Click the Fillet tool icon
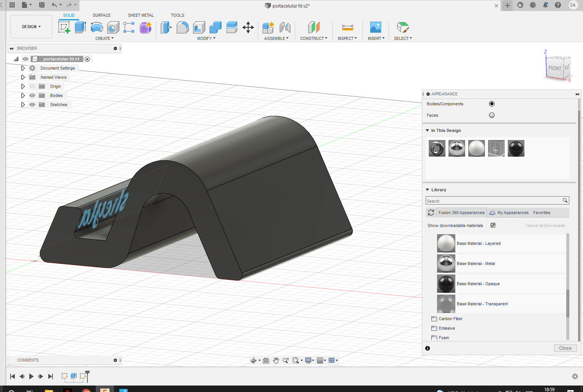583x392 pixels. pos(182,27)
